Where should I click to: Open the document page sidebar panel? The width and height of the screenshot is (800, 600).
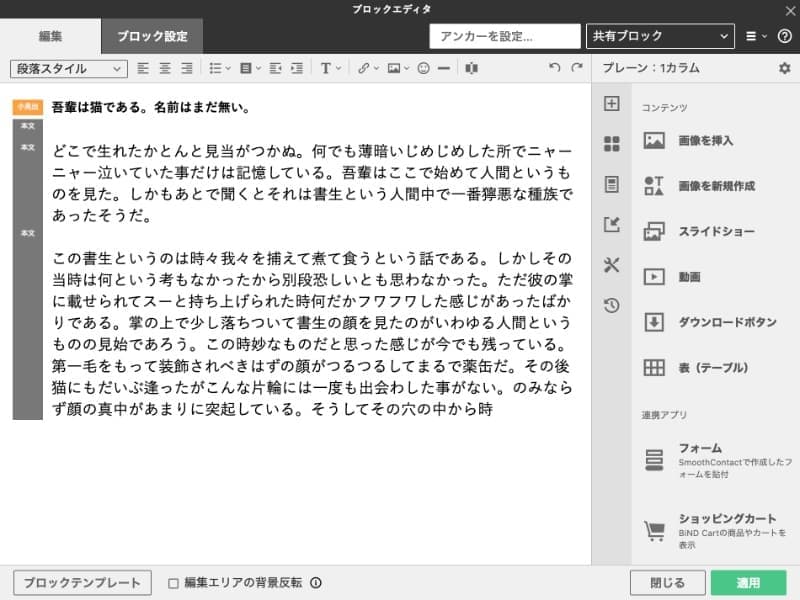click(x=612, y=184)
